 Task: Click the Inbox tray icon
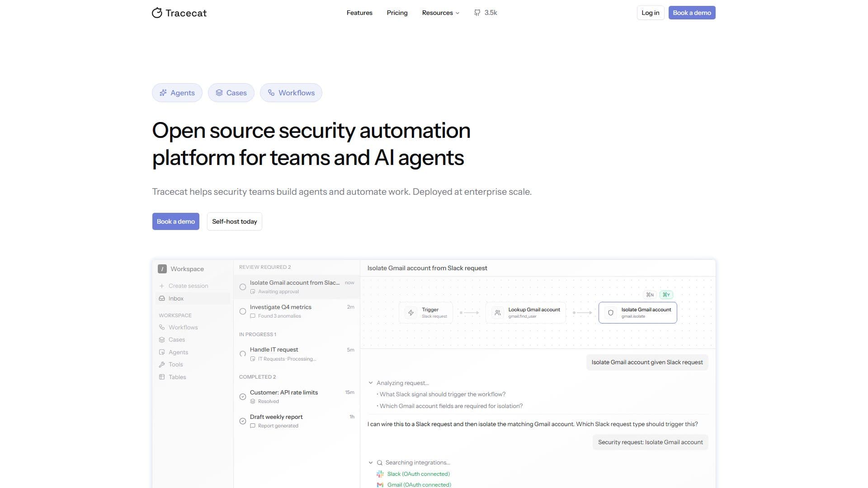[x=162, y=298]
